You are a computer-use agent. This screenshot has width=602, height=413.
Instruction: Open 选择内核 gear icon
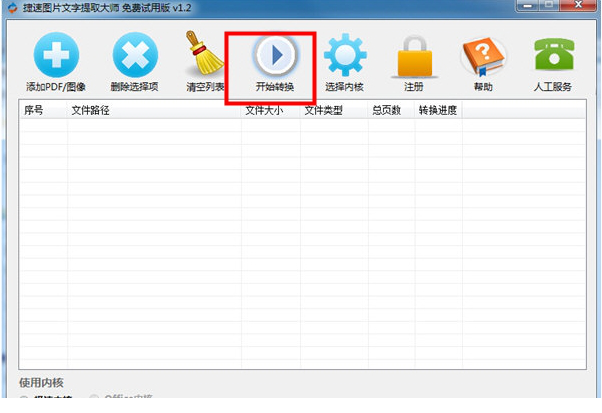tap(345, 55)
